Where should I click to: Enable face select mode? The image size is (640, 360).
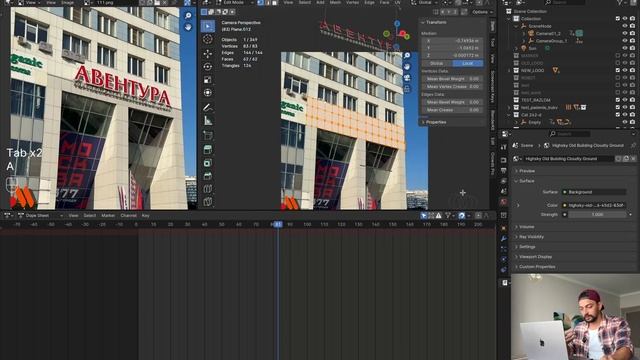pyautogui.click(x=275, y=2)
